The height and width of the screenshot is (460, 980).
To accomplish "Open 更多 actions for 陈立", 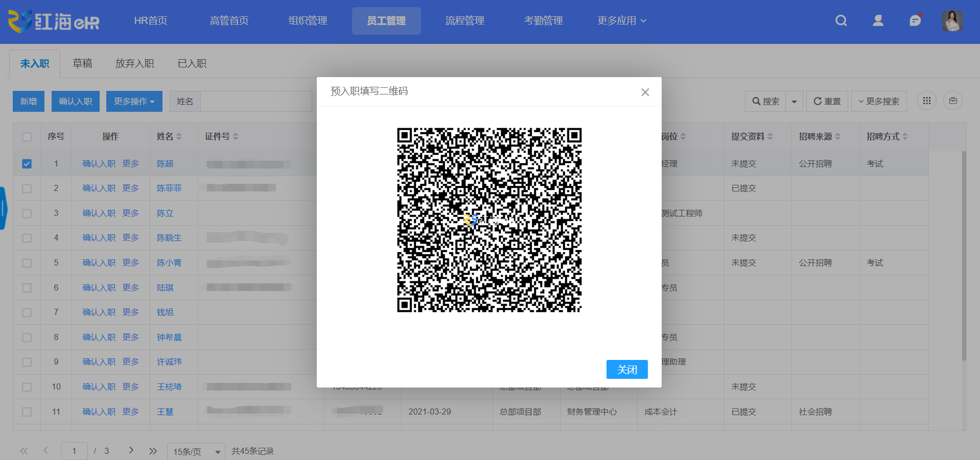I will [131, 213].
